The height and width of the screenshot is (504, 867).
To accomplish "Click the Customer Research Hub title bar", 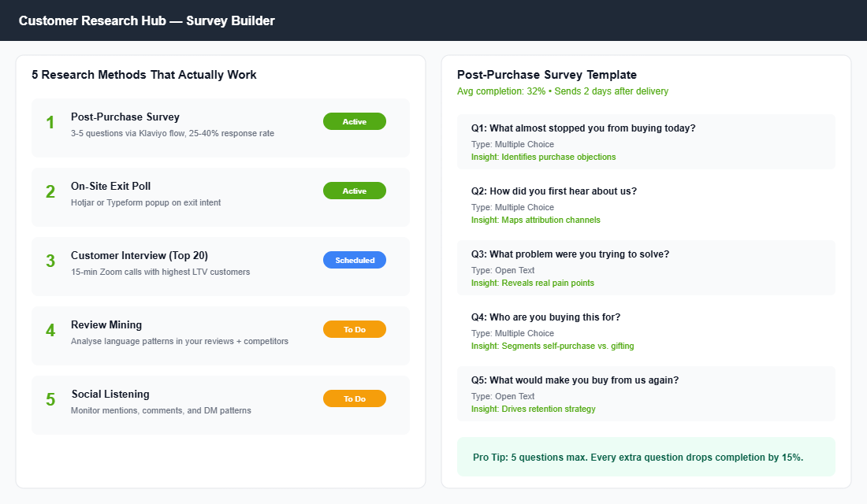I will point(147,20).
